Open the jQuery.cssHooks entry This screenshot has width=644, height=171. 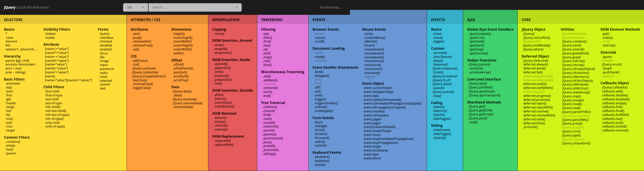(144, 68)
